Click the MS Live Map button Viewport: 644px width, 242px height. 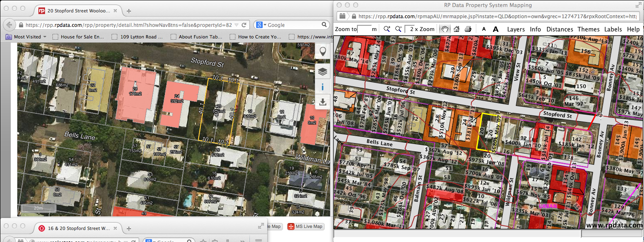305,226
